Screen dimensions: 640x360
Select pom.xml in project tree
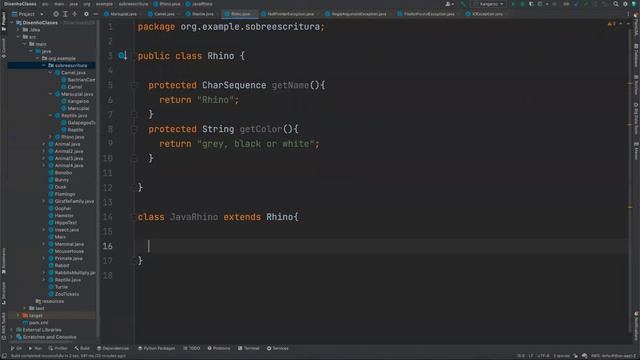[36, 323]
